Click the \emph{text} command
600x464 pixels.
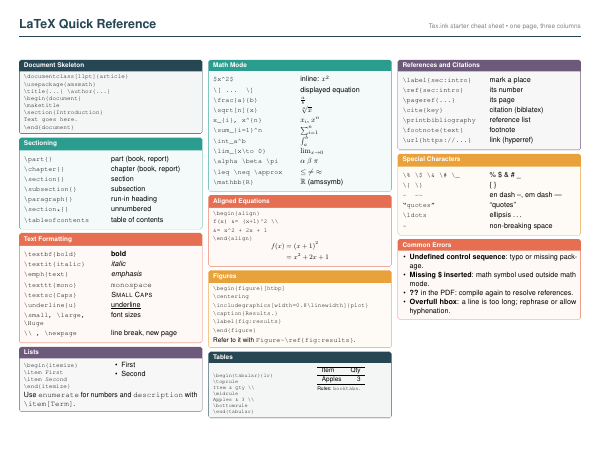(46, 274)
